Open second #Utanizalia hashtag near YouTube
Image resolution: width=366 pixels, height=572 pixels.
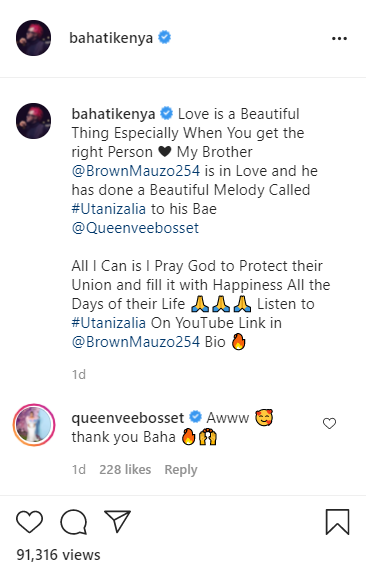click(109, 323)
